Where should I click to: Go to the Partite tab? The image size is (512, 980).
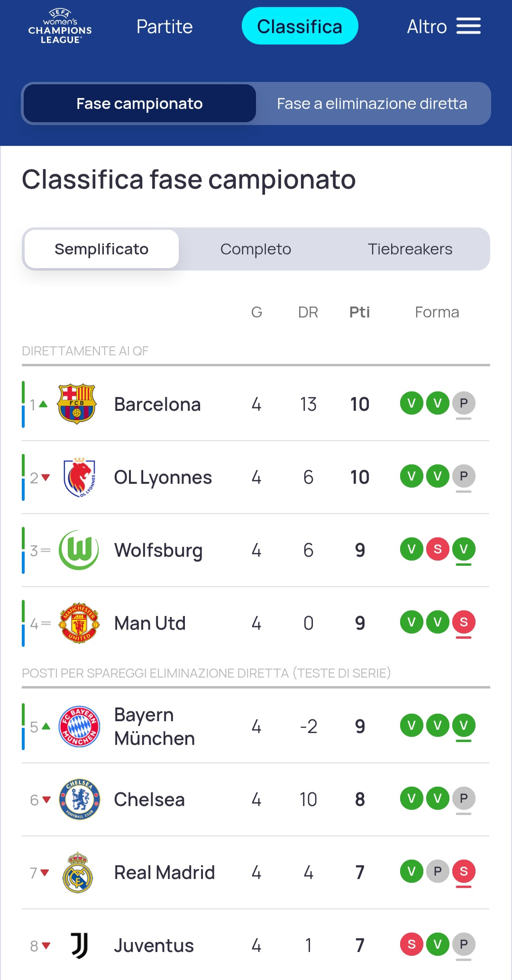coord(165,27)
